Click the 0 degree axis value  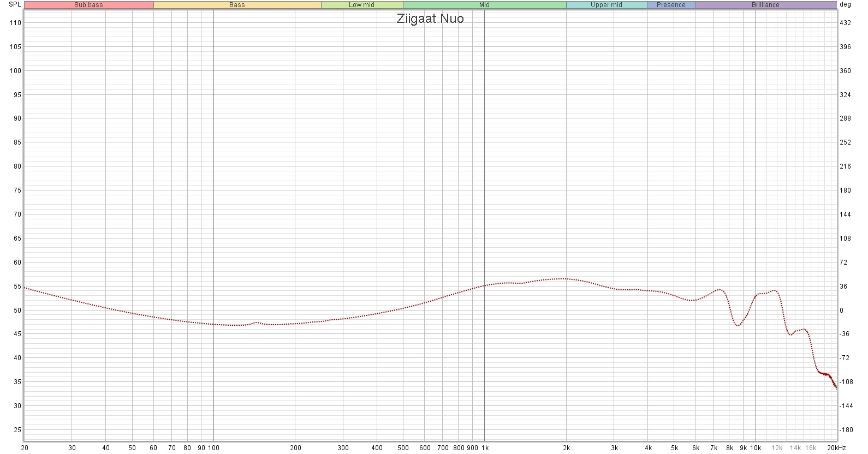pos(841,310)
